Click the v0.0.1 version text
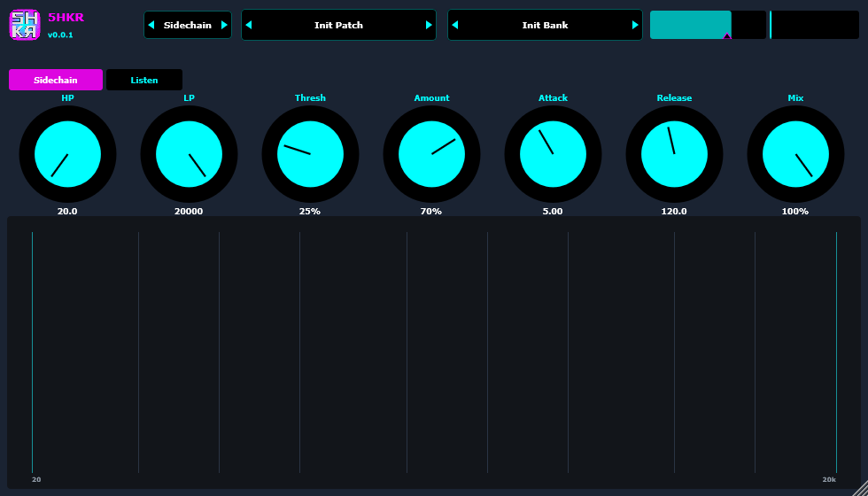Image resolution: width=868 pixels, height=496 pixels. coord(60,35)
